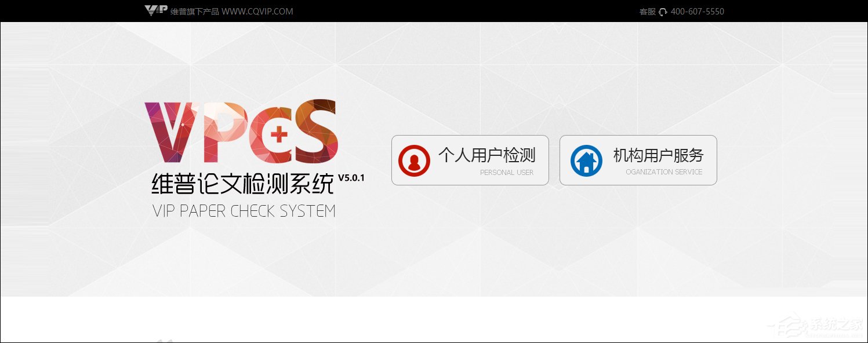Open the 个人用户检测 personal user button
The width and height of the screenshot is (868, 343).
[470, 160]
